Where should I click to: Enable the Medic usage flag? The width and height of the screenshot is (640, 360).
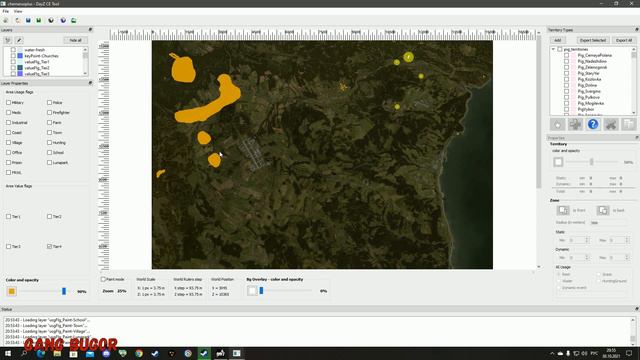(9, 112)
